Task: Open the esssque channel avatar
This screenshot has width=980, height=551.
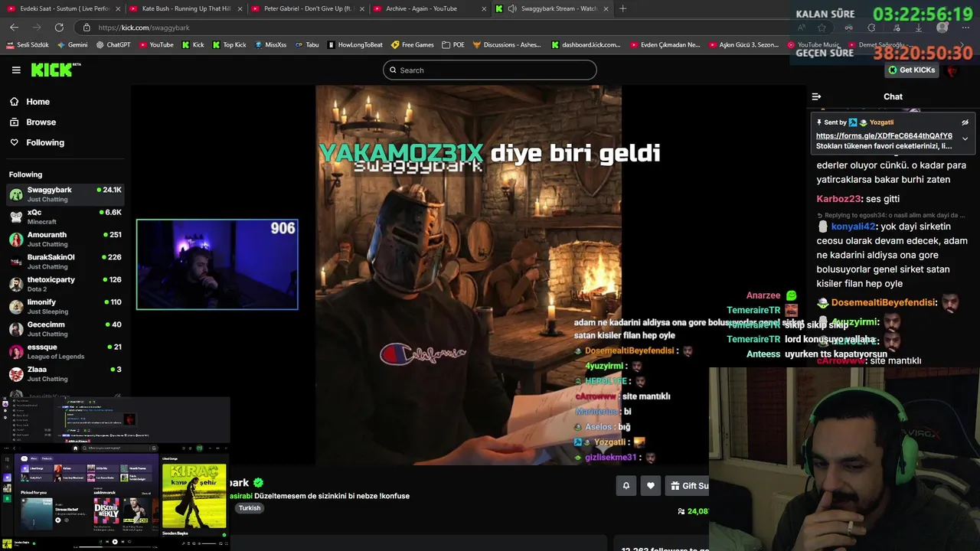Action: click(16, 351)
